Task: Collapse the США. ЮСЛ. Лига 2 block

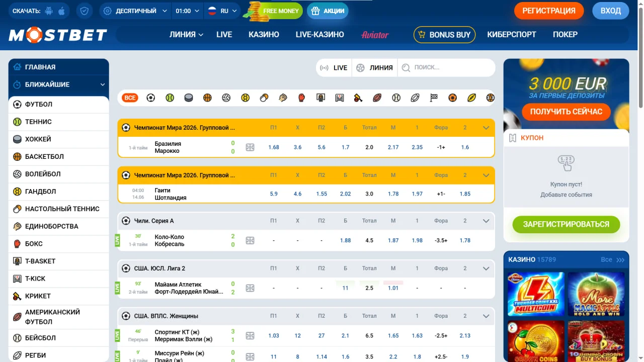Action: tap(486, 268)
